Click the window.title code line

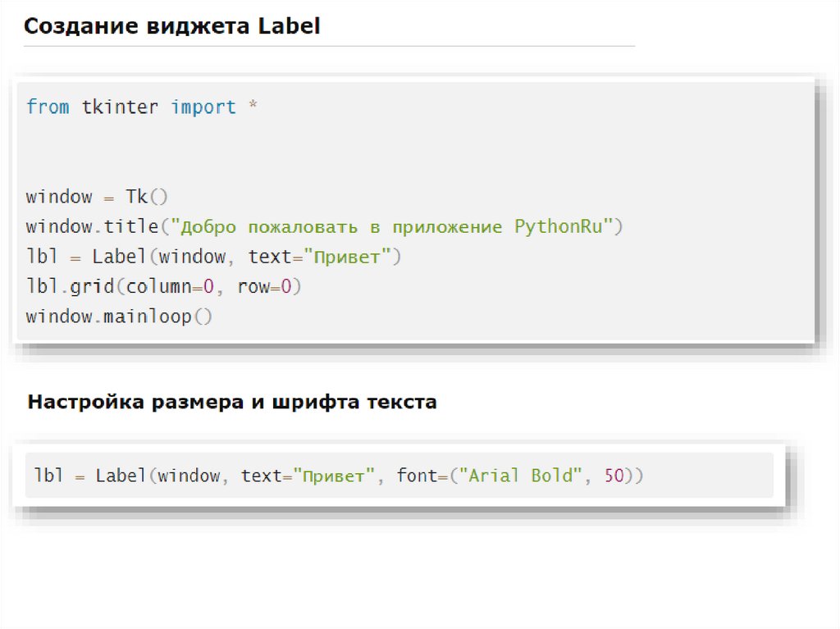pyautogui.click(x=325, y=226)
